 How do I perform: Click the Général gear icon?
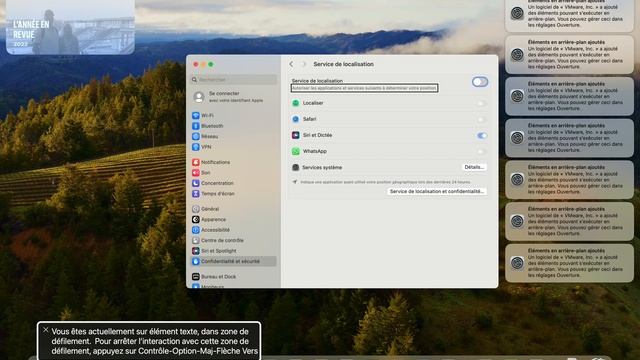click(196, 209)
